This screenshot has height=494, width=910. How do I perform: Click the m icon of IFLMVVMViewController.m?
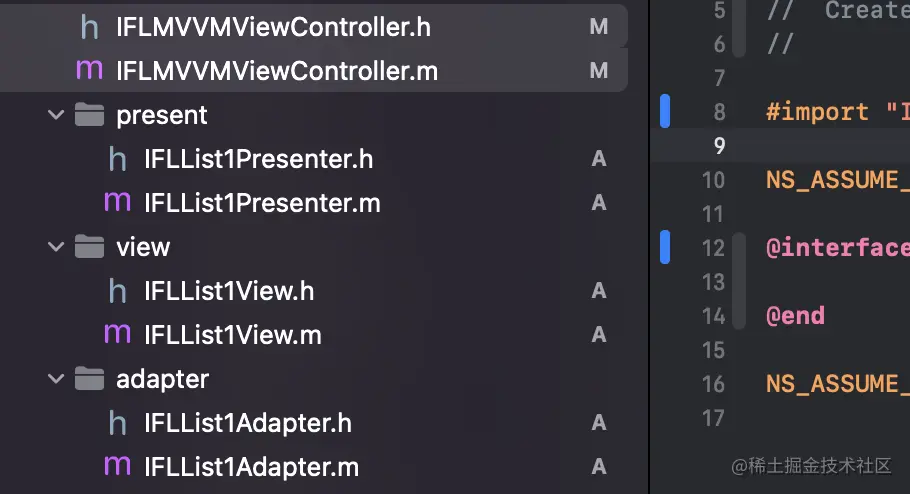click(x=90, y=71)
